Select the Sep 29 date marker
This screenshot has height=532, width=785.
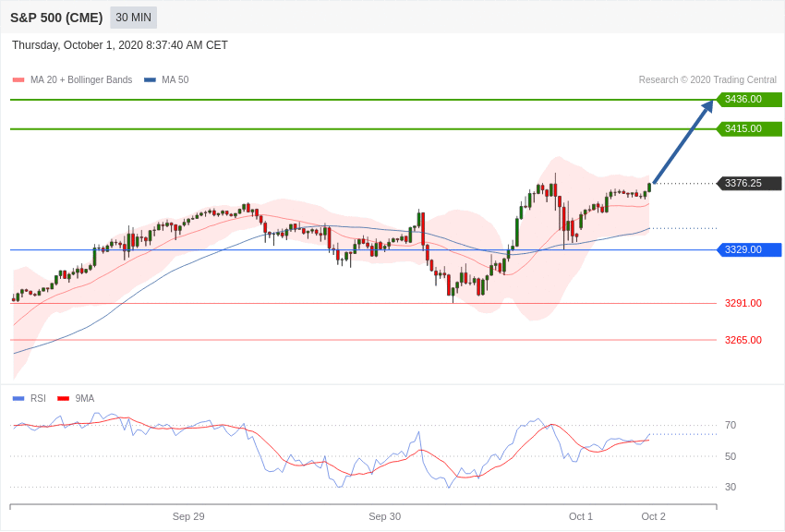[188, 516]
